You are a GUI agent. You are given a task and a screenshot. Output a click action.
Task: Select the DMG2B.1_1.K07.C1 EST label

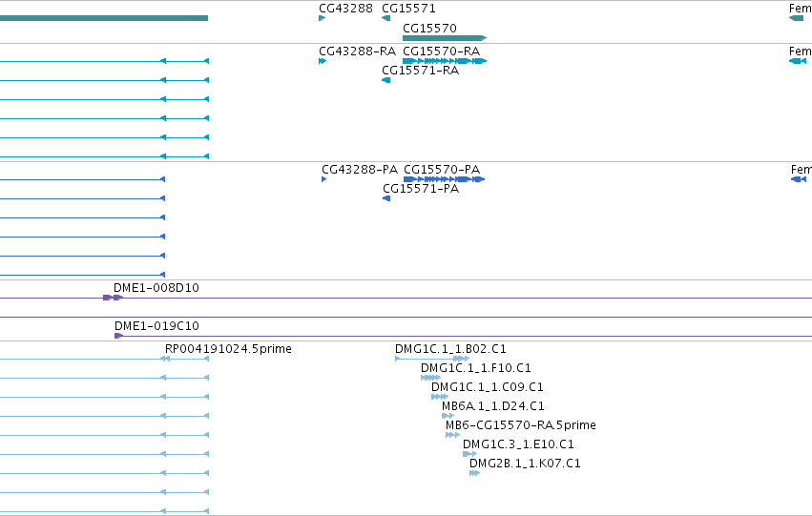[525, 464]
